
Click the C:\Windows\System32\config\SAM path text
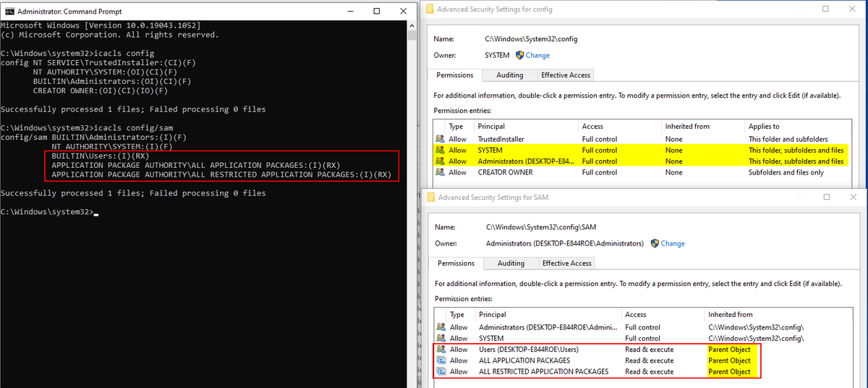[541, 227]
